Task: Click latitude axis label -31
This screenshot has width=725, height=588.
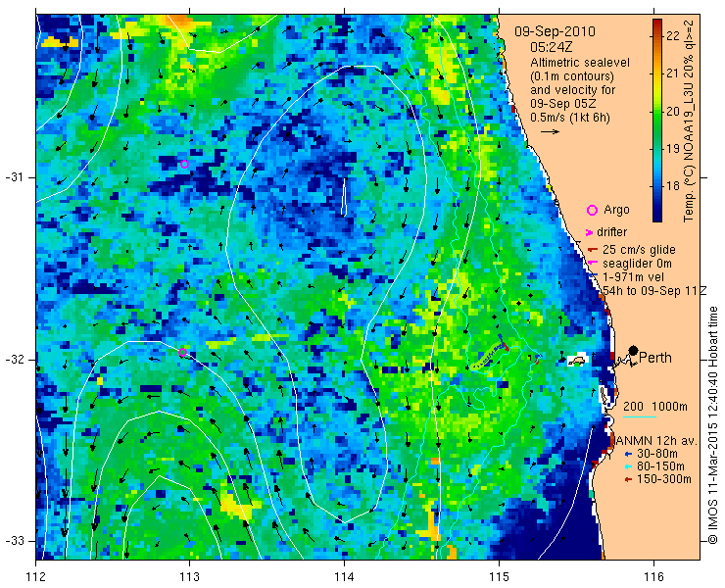Action: point(14,177)
